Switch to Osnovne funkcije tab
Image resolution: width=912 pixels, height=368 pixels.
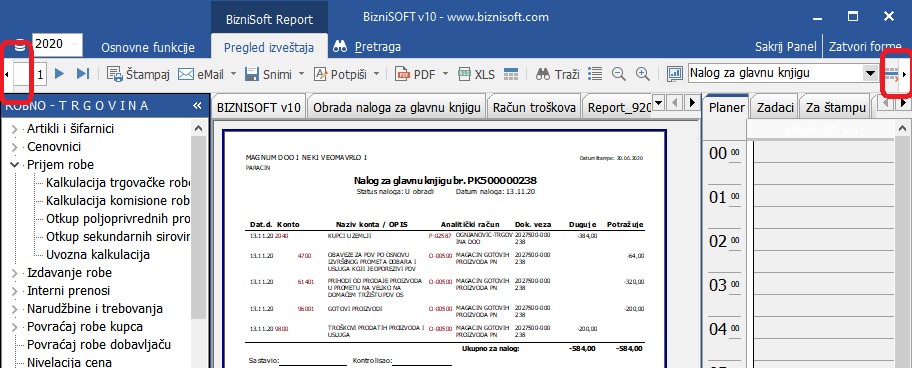click(x=148, y=47)
